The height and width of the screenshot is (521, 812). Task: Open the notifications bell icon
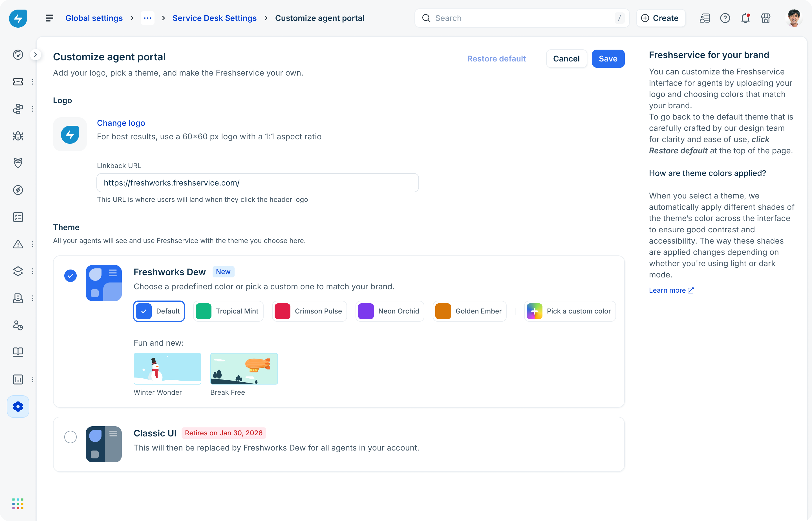coord(745,18)
